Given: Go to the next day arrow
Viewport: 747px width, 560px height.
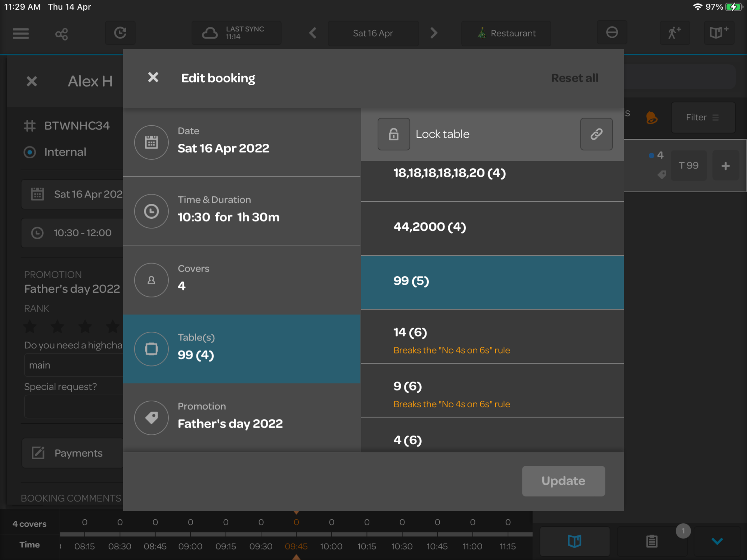Looking at the screenshot, I should point(434,33).
